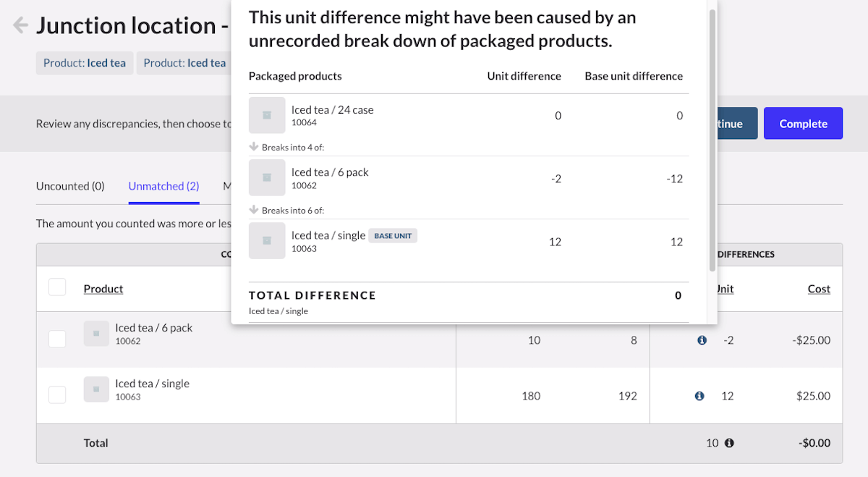This screenshot has width=868, height=477.
Task: Click Iced tea / 6 pack thumbnail in popup
Action: tap(267, 177)
